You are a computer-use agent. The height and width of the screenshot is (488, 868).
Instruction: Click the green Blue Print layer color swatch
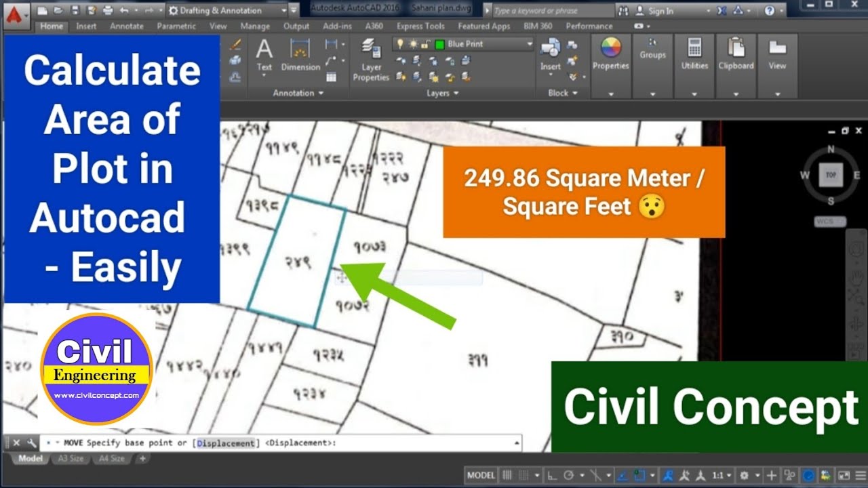[439, 44]
